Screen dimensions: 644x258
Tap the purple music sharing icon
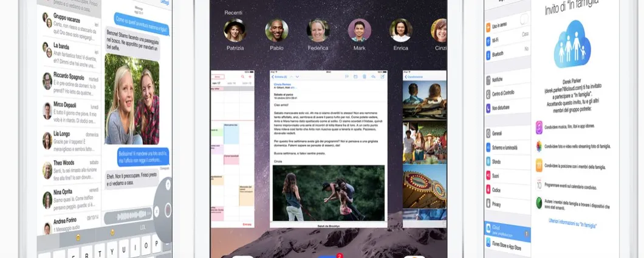tap(540, 127)
